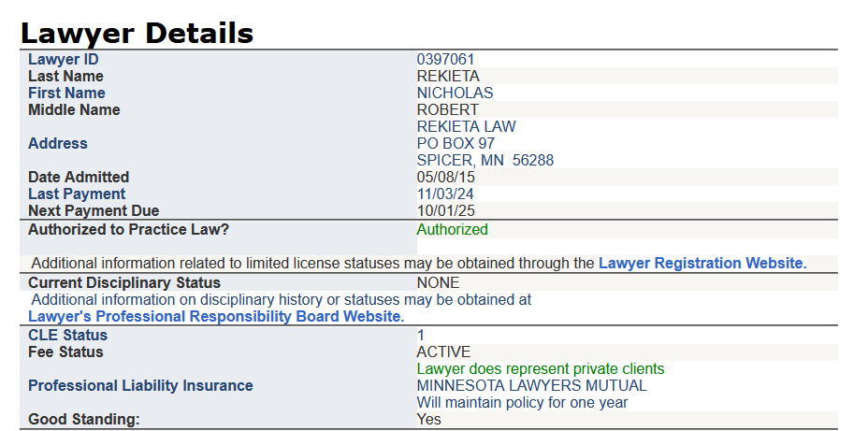Select the first name value NICHOLAS

(x=455, y=93)
